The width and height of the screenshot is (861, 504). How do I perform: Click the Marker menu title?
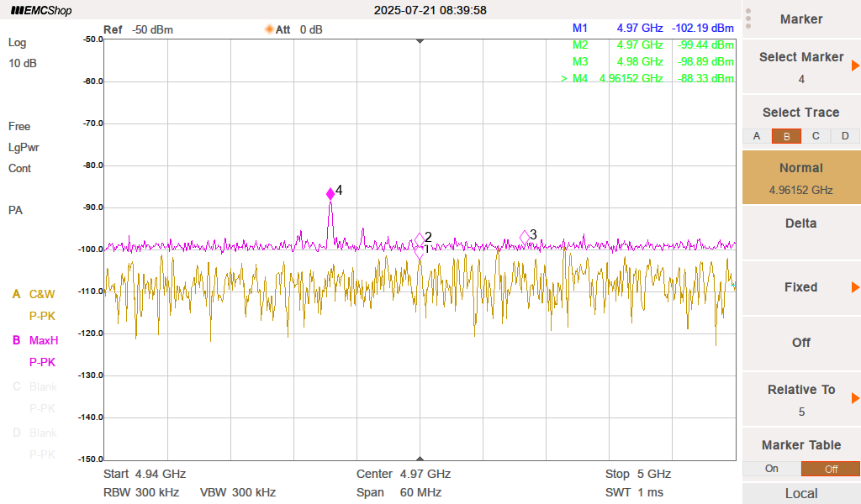800,19
